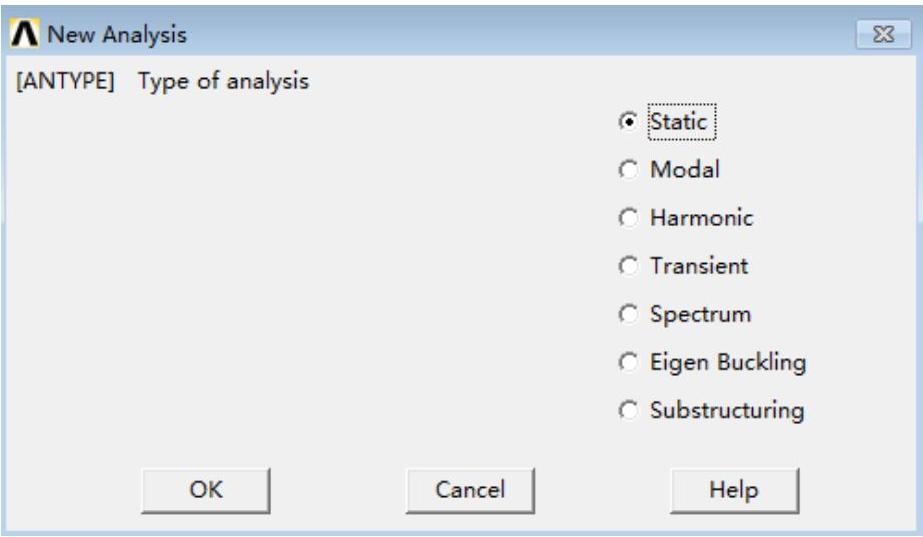The image size is (923, 537).
Task: Click the 'Eigen Buckling' label text
Action: click(x=728, y=362)
